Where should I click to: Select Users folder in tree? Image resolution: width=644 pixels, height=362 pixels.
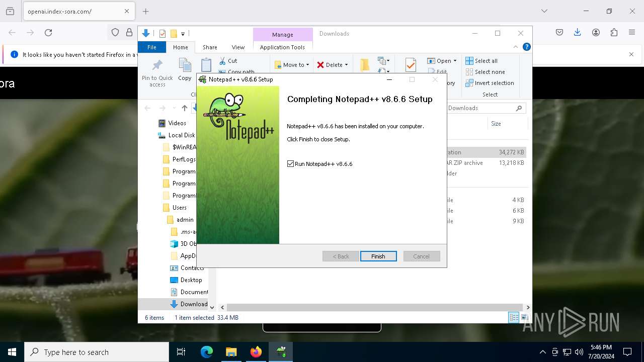click(175, 208)
